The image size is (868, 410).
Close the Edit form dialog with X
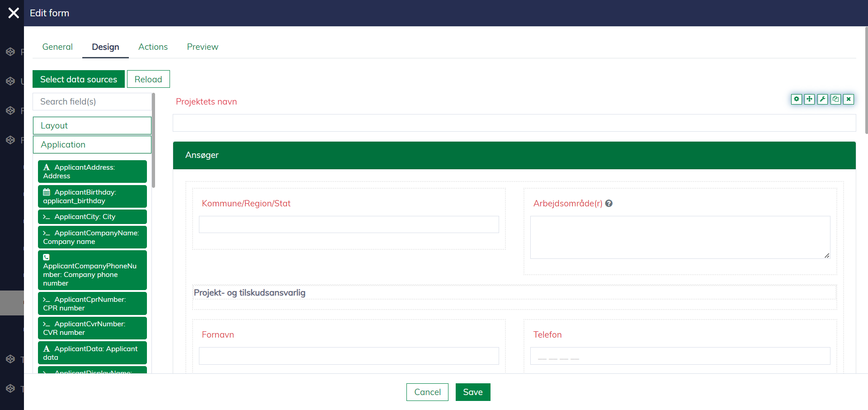(14, 13)
